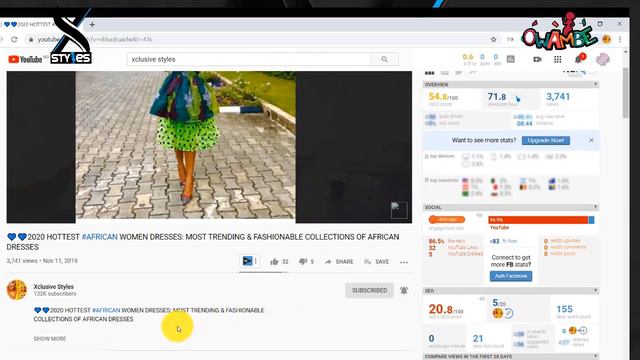
Task: Click the video player frame
Action: (x=209, y=147)
